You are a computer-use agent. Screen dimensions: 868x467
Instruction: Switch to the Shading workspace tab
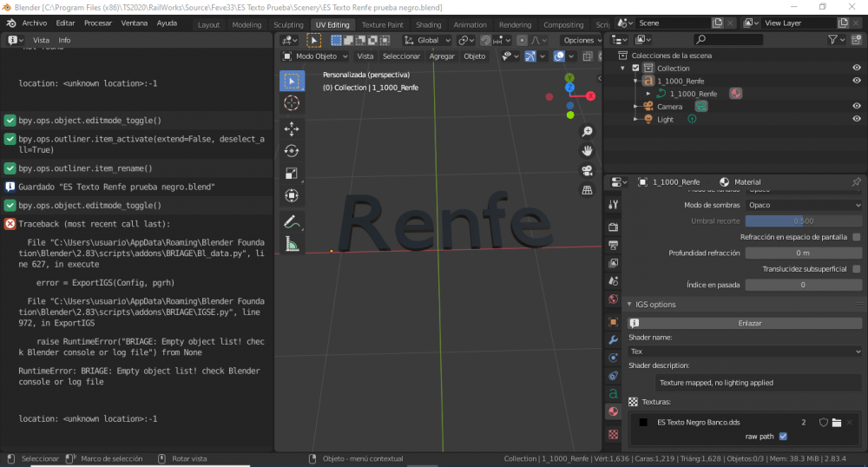pos(429,25)
